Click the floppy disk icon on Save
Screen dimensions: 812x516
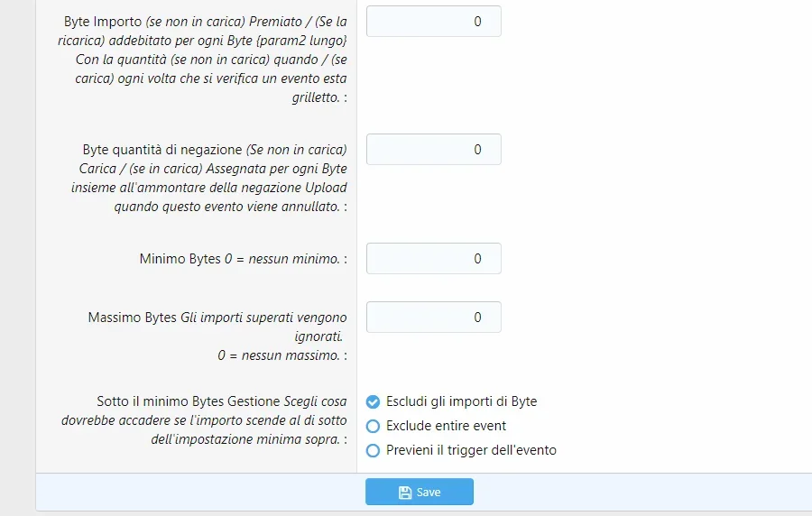click(x=405, y=493)
